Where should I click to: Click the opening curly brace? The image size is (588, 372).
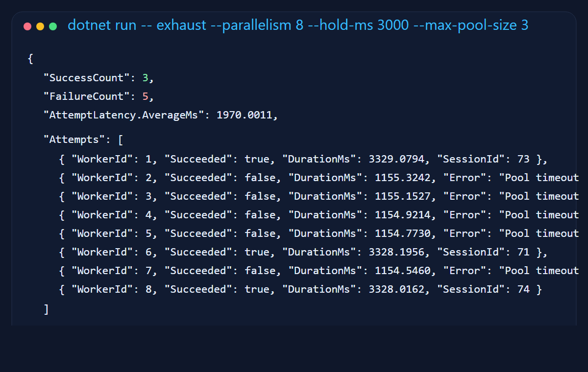[30, 59]
